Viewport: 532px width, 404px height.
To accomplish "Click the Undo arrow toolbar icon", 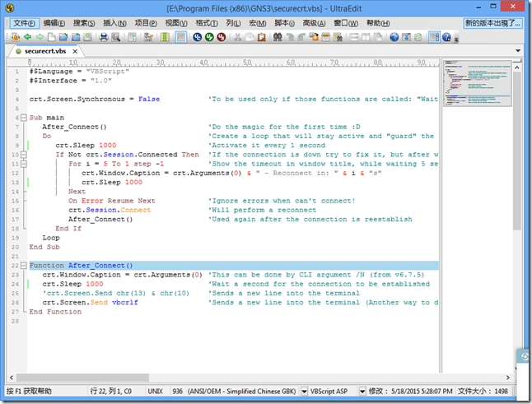I will [x=290, y=37].
